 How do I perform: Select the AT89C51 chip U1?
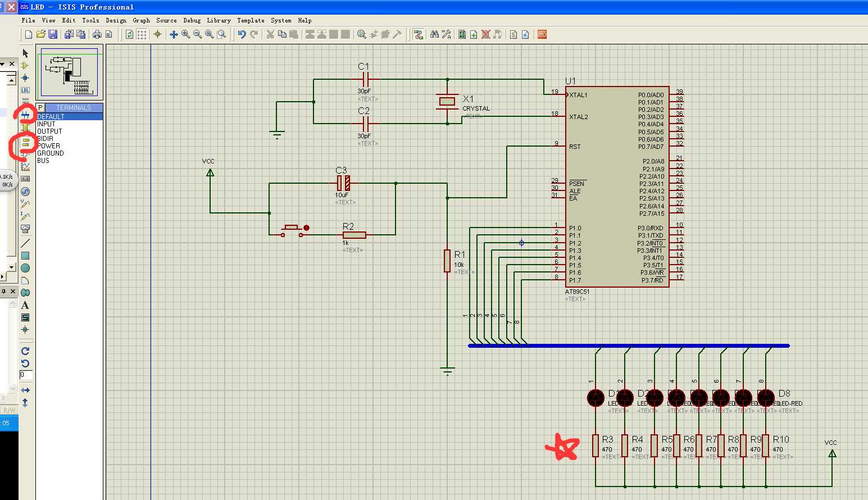pyautogui.click(x=616, y=187)
